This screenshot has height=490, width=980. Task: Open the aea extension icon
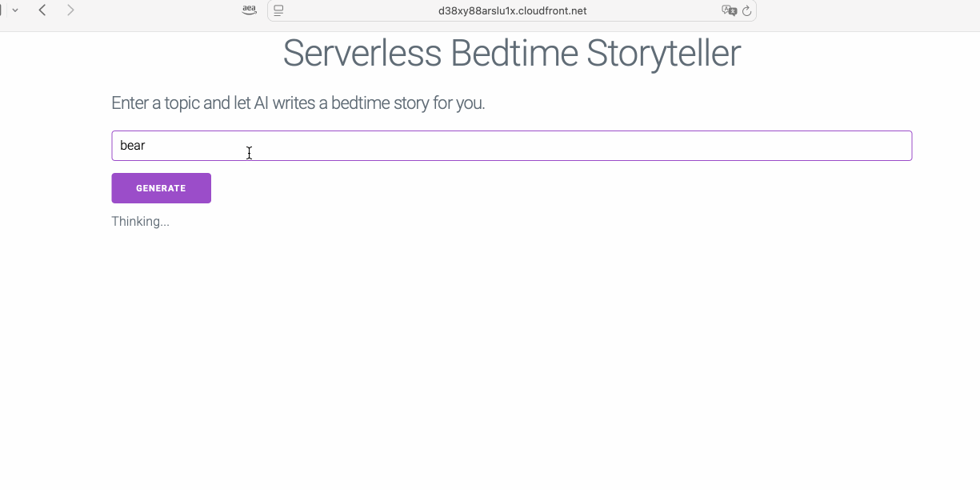[x=249, y=10]
